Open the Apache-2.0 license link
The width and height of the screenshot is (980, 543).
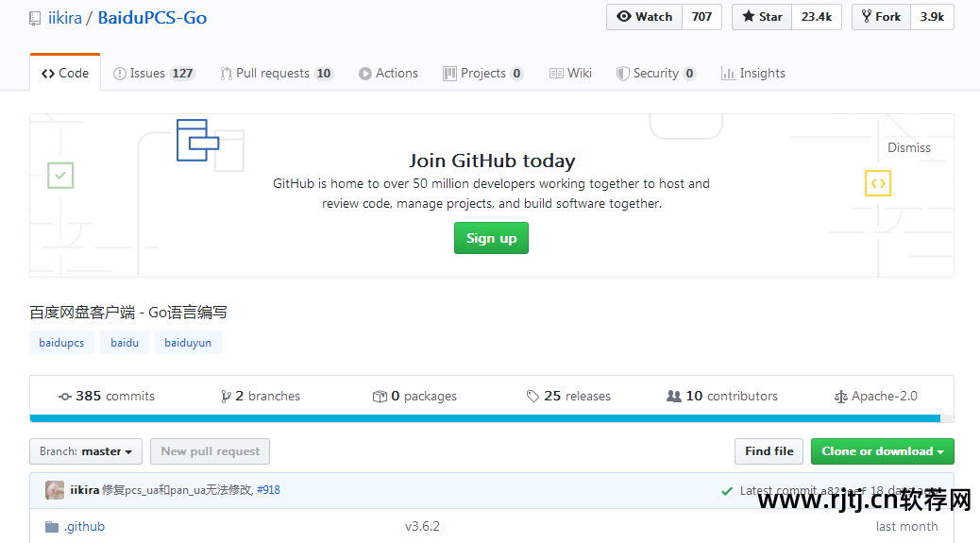[x=875, y=397]
